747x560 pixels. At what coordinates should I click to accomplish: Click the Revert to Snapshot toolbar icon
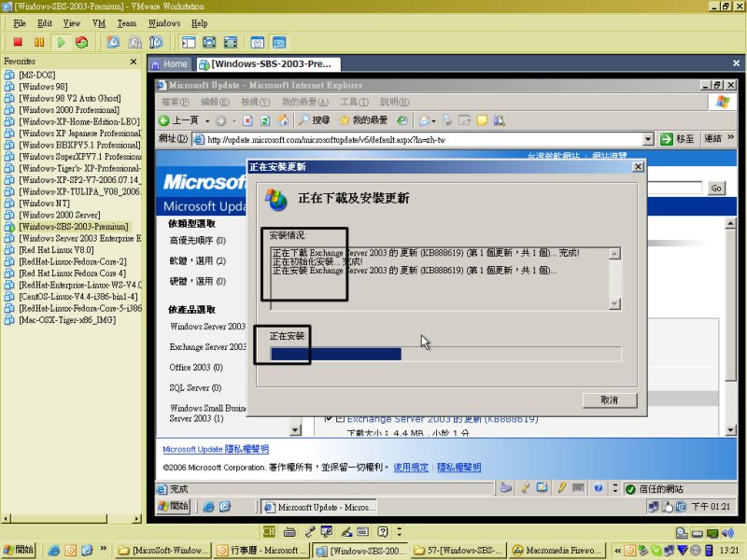click(x=134, y=42)
